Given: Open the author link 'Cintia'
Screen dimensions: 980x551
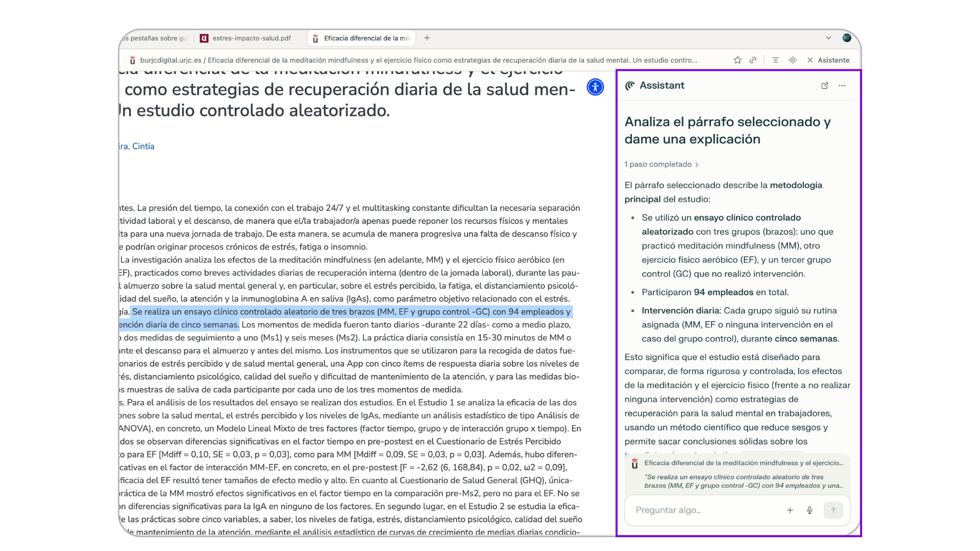Looking at the screenshot, I should click(x=142, y=146).
